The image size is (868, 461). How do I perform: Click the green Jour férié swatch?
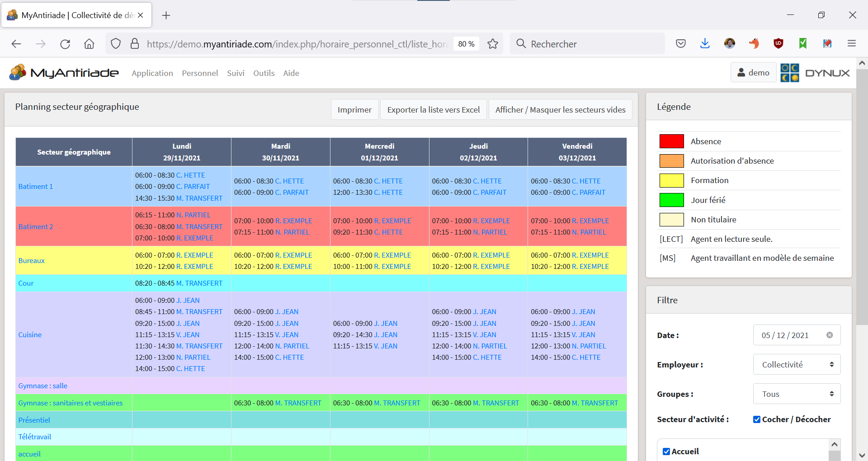pos(671,200)
